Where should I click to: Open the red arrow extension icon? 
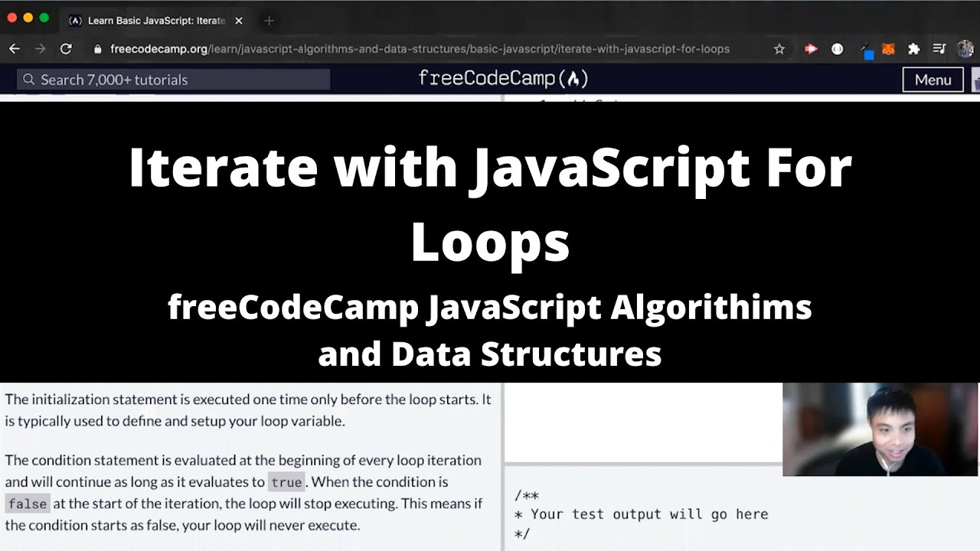[811, 49]
